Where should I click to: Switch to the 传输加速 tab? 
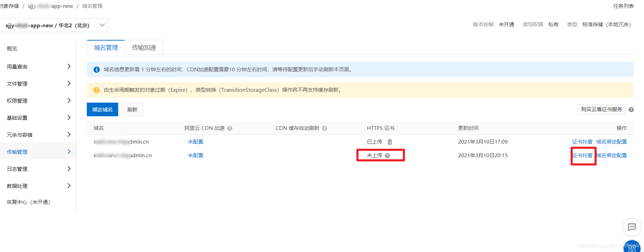(x=144, y=47)
